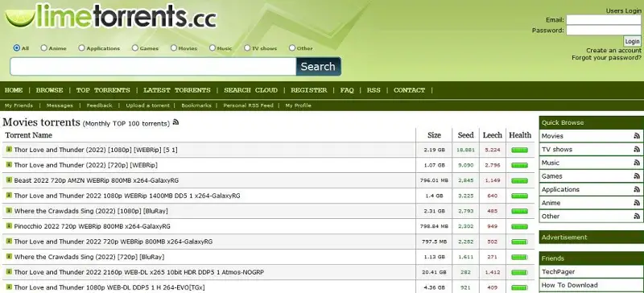Click the Search button

[x=318, y=67]
